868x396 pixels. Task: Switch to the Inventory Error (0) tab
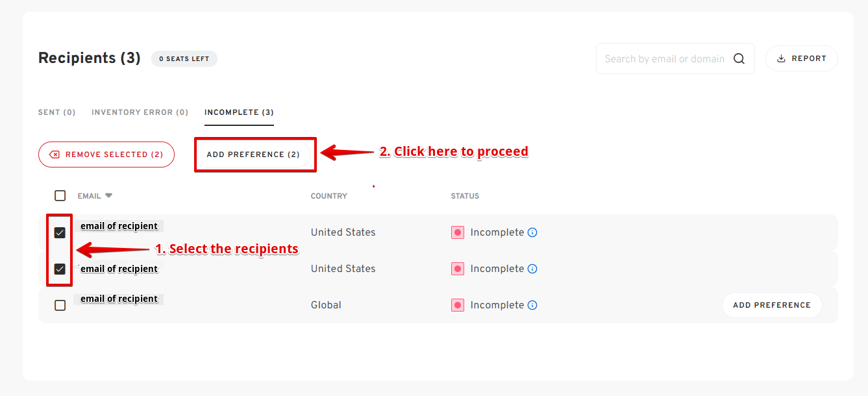pos(140,112)
